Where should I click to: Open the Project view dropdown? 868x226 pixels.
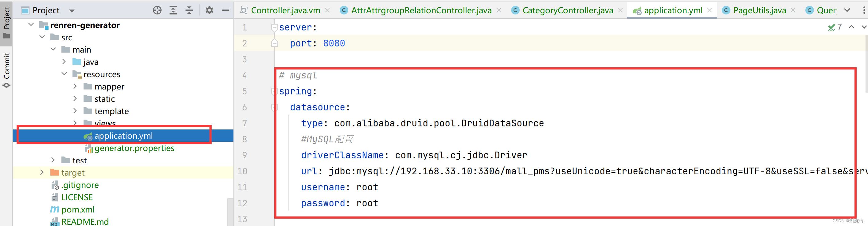(x=72, y=11)
